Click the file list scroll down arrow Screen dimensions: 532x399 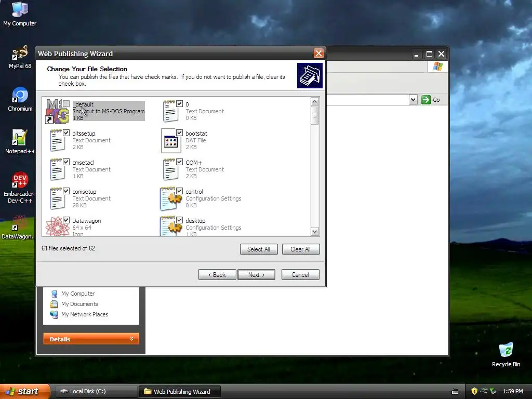pyautogui.click(x=314, y=231)
